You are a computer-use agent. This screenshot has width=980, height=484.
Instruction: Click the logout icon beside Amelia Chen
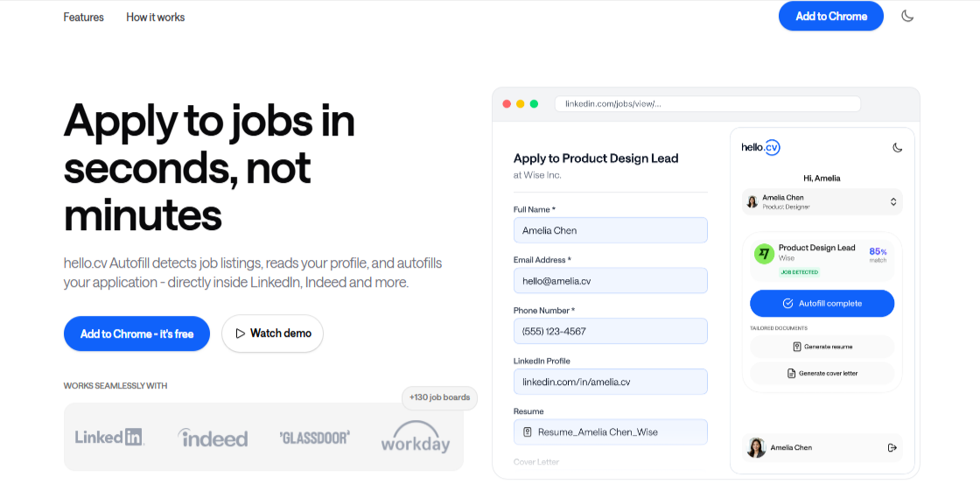click(x=892, y=447)
